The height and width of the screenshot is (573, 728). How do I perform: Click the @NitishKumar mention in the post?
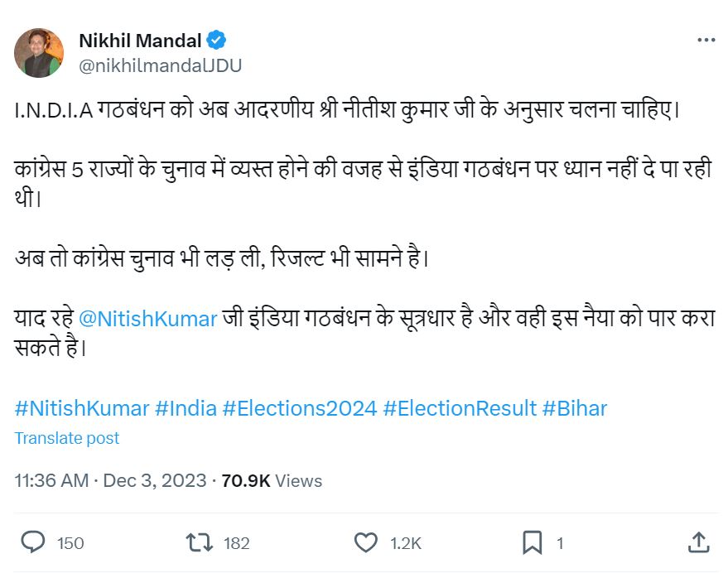pyautogui.click(x=147, y=319)
